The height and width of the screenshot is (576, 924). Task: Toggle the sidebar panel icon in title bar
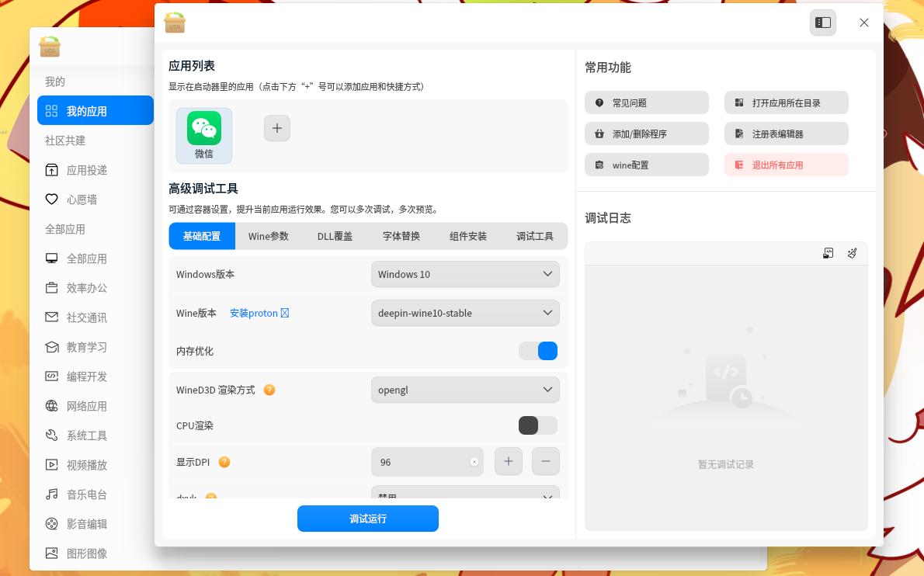tap(822, 23)
